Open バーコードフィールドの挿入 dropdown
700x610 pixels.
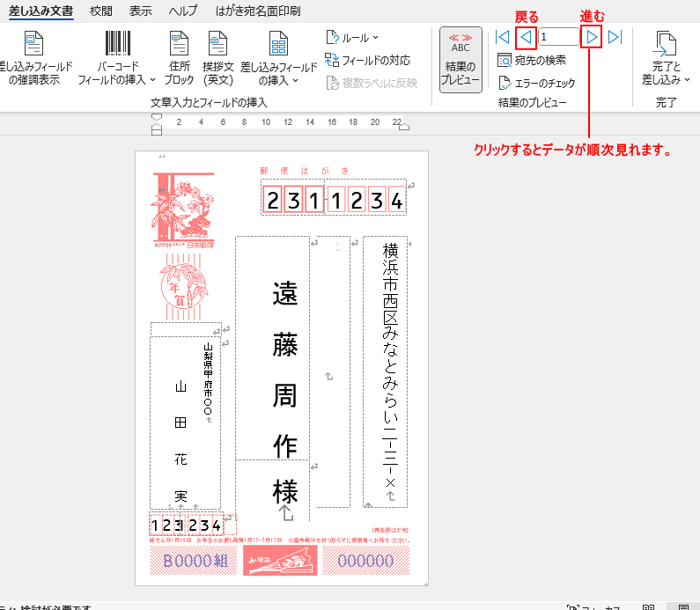(x=117, y=58)
